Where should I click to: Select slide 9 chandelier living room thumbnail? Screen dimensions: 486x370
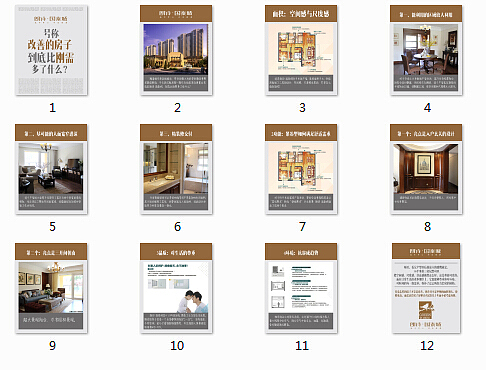51,288
